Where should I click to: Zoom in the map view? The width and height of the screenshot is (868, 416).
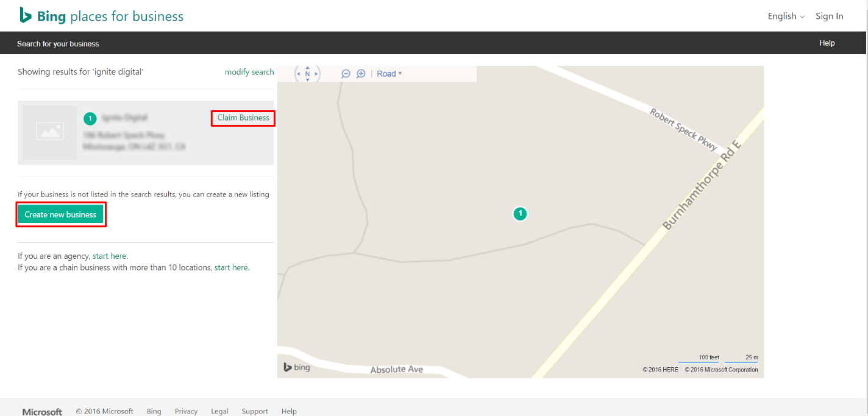coord(361,74)
